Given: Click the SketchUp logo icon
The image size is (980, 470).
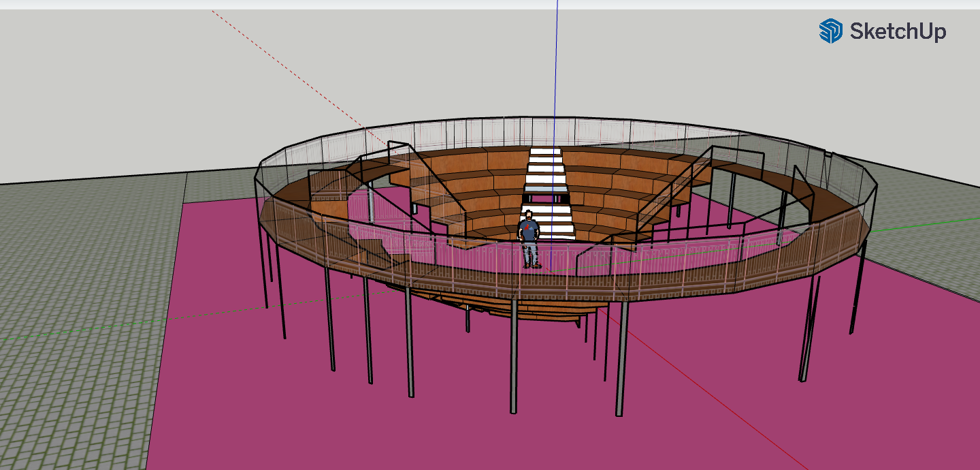Looking at the screenshot, I should coord(830,31).
